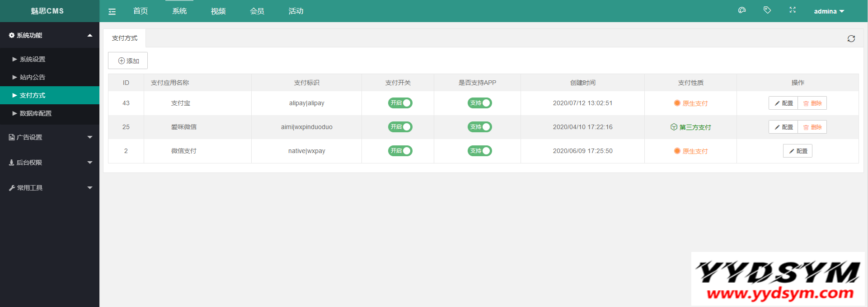Select the 支付方式 page tab
This screenshot has width=868, height=307.
tap(125, 38)
